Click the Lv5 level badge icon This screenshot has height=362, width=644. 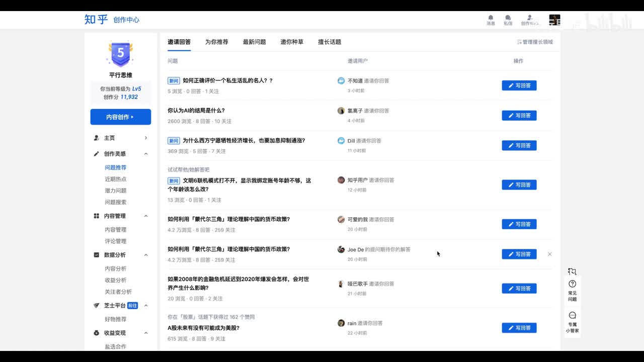tap(120, 53)
